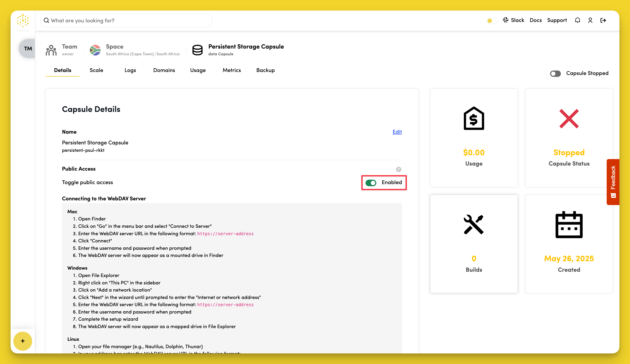Viewport: 630px width, 364px height.
Task: Click the South Africa flag Space icon
Action: coord(95,50)
